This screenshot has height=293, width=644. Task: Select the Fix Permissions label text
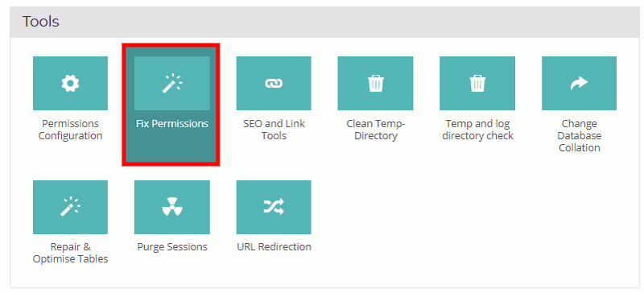pos(172,124)
